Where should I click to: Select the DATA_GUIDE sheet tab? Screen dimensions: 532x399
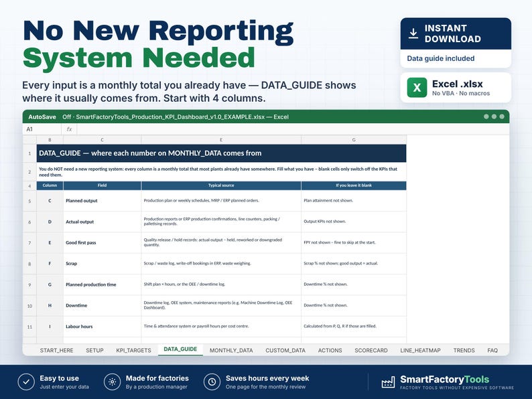[x=180, y=349]
